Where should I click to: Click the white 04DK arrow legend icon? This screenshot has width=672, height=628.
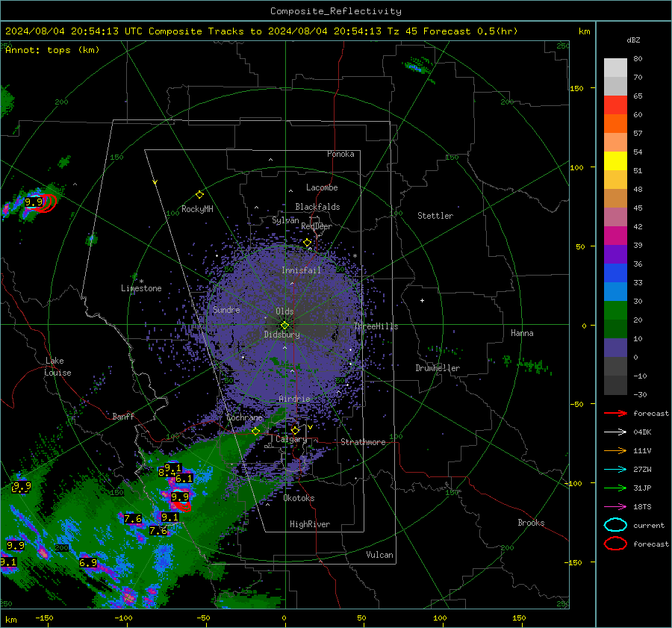pyautogui.click(x=615, y=432)
